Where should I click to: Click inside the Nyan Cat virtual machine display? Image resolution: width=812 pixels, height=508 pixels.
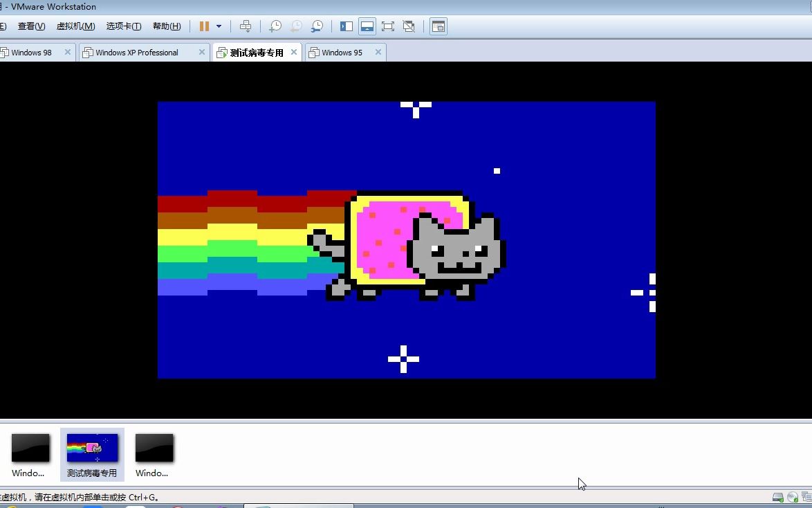(x=407, y=239)
